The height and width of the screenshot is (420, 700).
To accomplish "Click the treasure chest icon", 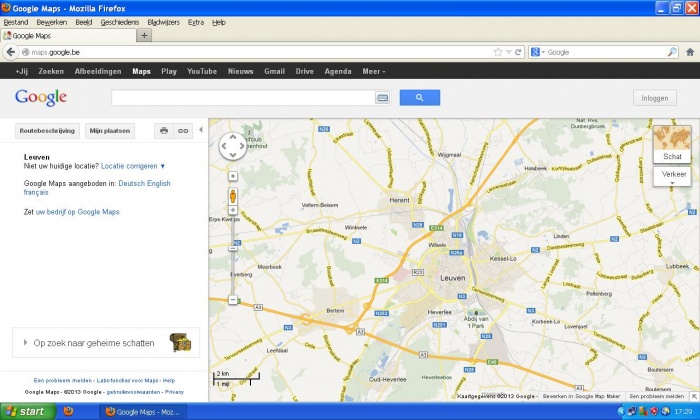I will (180, 342).
